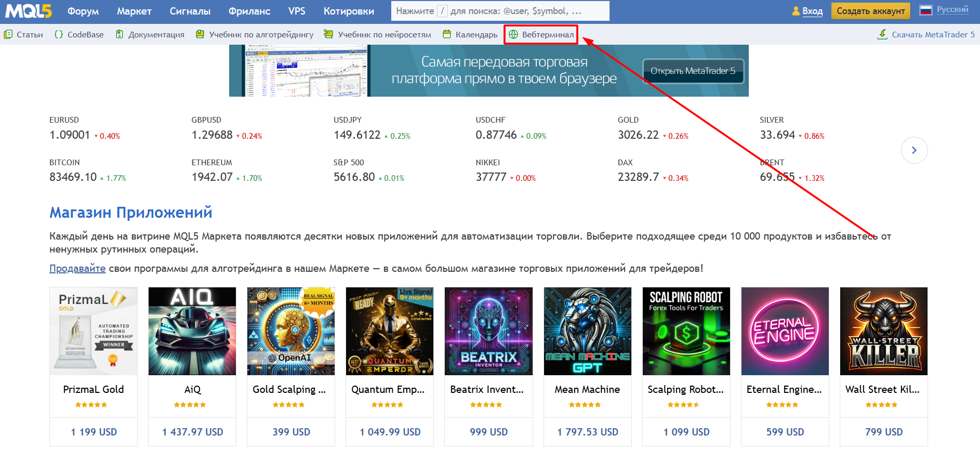Open the S&P 500 quote
The image size is (980, 449).
pos(369,170)
